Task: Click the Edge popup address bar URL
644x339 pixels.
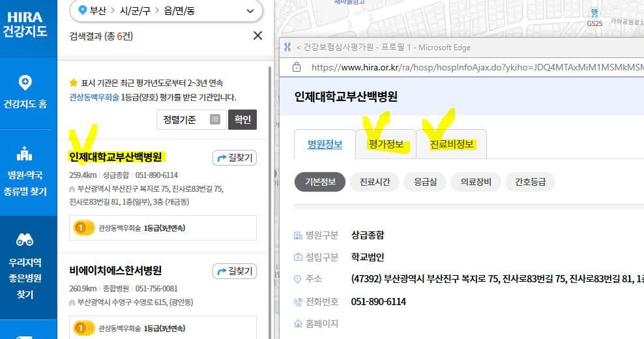Action: pos(477,67)
